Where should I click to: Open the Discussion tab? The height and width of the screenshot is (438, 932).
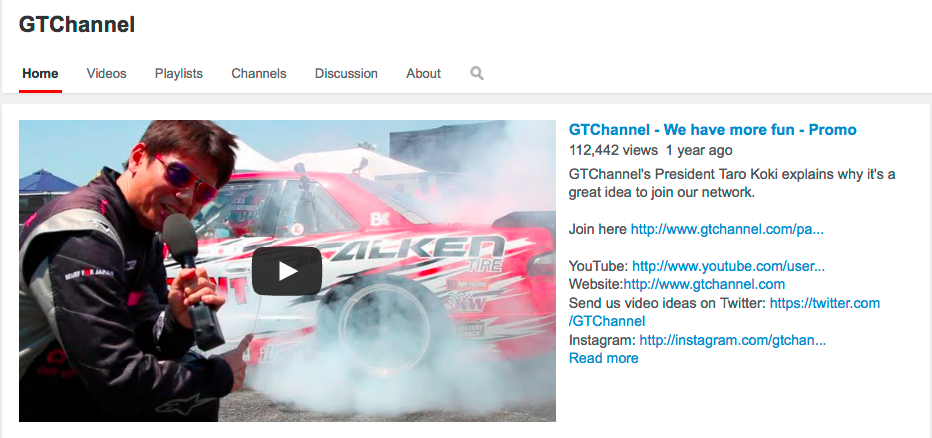click(346, 74)
